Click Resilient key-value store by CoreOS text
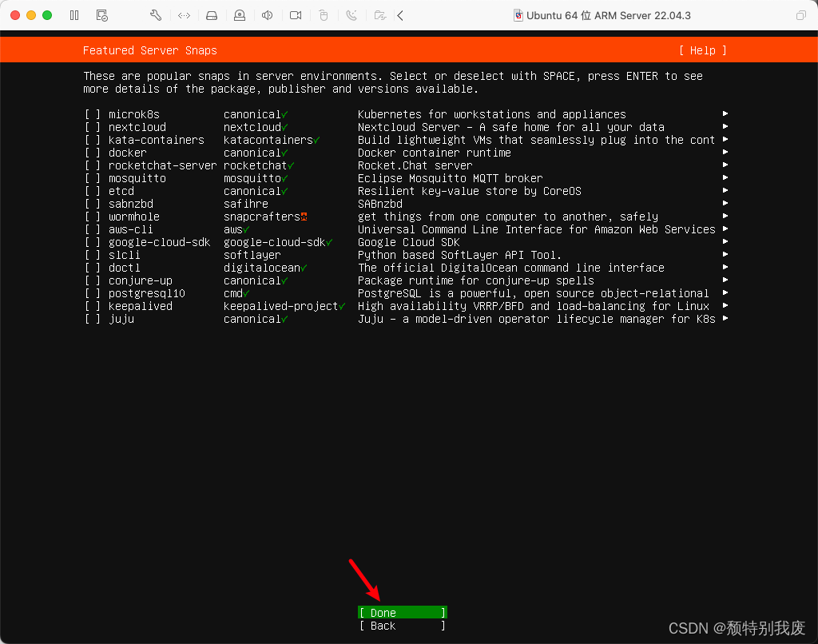This screenshot has width=818, height=644. coord(470,191)
